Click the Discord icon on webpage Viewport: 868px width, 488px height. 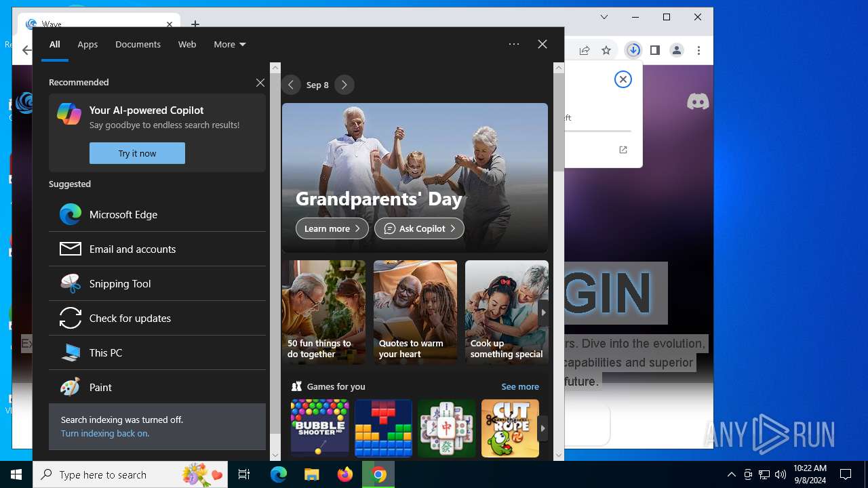pos(698,102)
